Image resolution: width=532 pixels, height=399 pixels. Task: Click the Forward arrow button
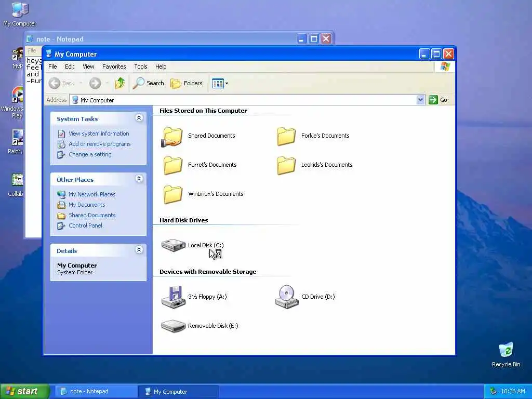click(x=95, y=83)
